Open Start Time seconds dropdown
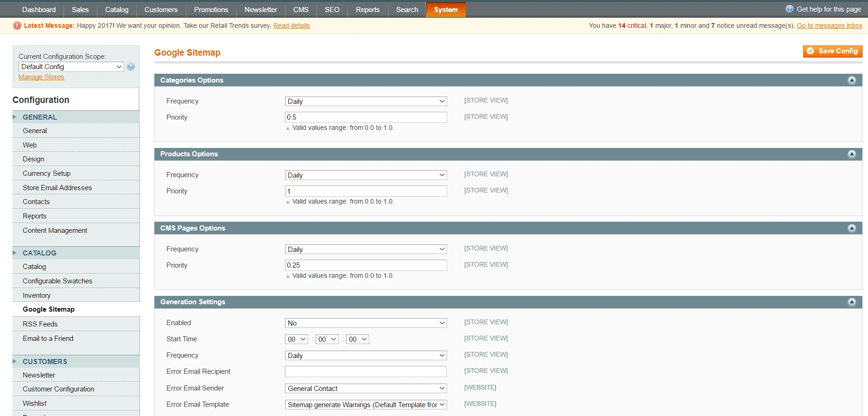 [358, 339]
